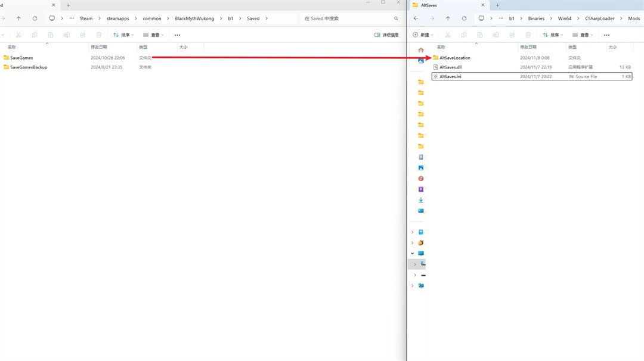Click the refresh icon in the AltSaves window
This screenshot has height=361, width=644.
pyautogui.click(x=464, y=18)
